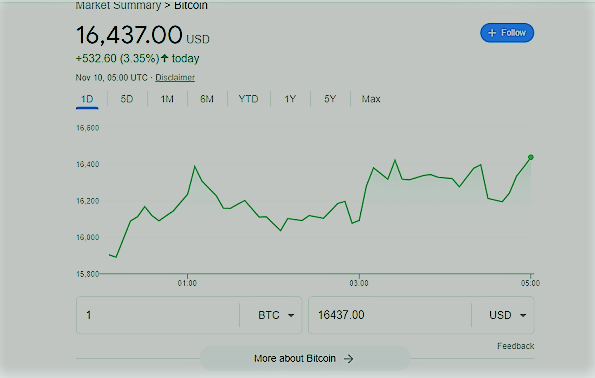595x378 pixels.
Task: Click the Feedback link
Action: (x=515, y=346)
